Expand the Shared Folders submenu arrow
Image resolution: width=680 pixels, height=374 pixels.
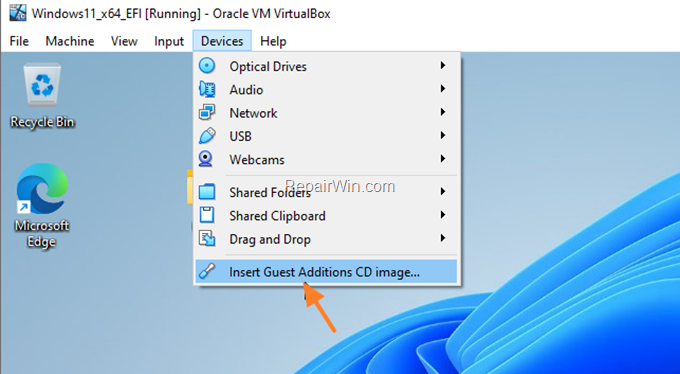click(x=443, y=191)
